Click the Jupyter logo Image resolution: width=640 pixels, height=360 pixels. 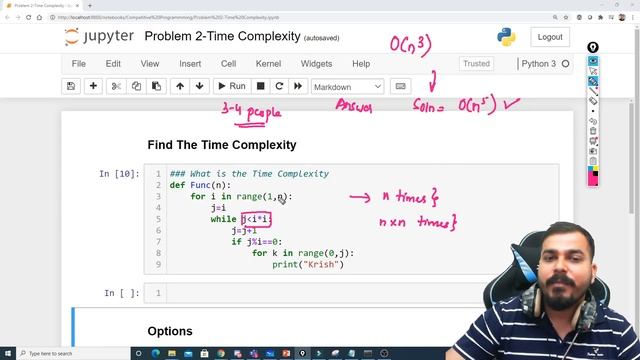(x=99, y=36)
